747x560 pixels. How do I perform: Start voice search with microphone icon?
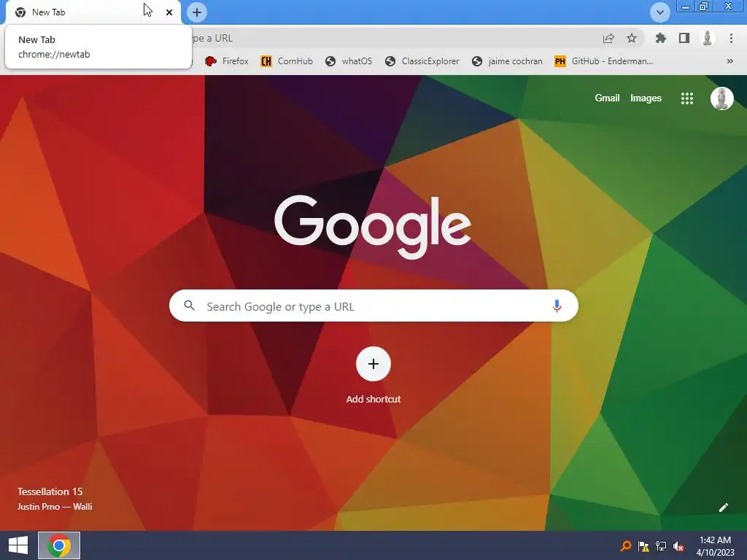557,306
